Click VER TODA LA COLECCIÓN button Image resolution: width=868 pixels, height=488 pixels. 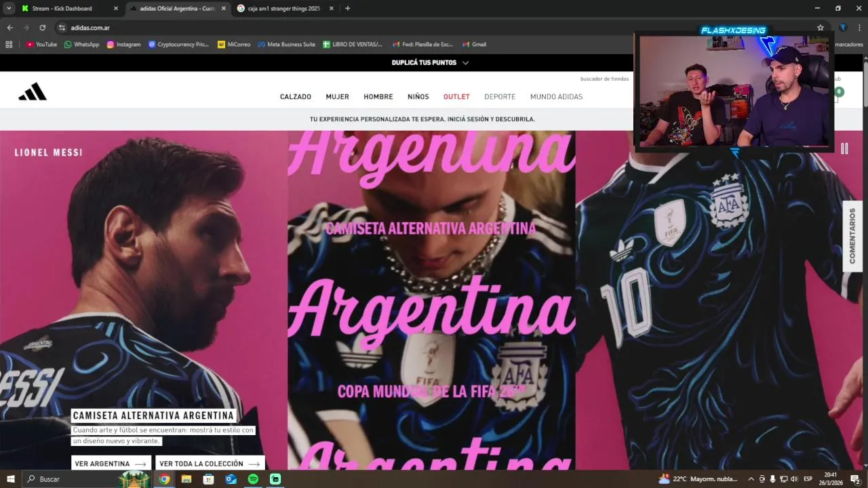(x=210, y=464)
